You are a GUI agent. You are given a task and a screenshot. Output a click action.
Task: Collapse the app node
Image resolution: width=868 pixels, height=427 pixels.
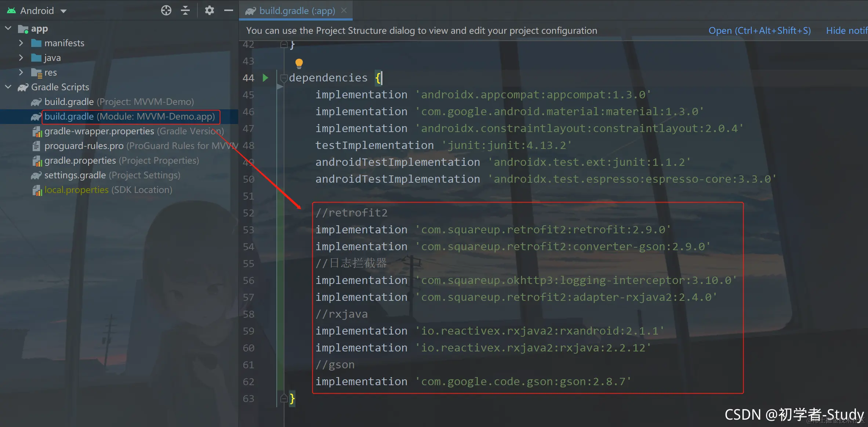point(8,29)
